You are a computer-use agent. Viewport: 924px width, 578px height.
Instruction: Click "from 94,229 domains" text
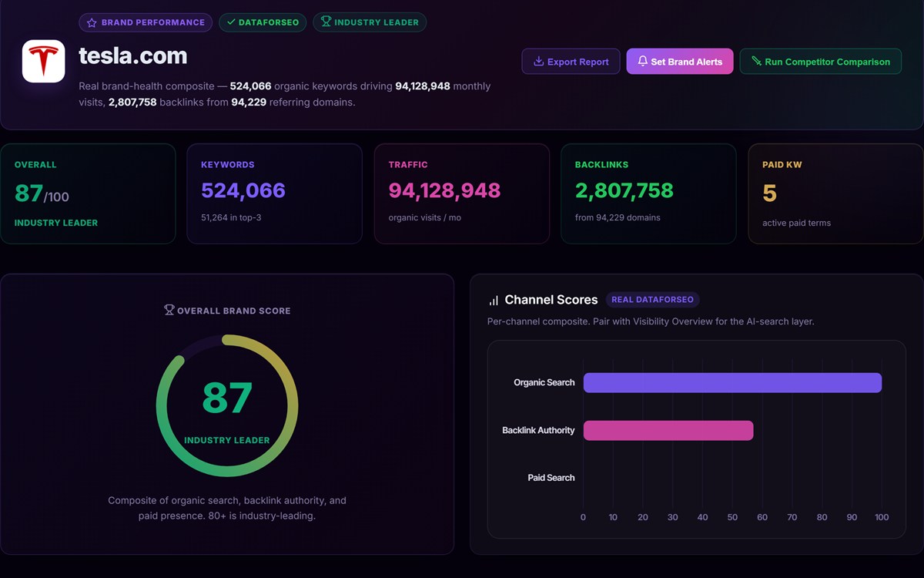[618, 217]
